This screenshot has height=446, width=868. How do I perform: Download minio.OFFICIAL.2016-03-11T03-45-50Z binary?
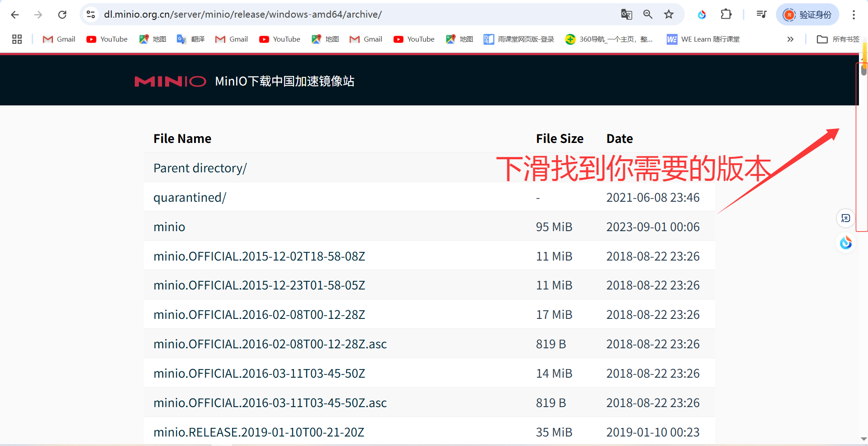point(259,374)
